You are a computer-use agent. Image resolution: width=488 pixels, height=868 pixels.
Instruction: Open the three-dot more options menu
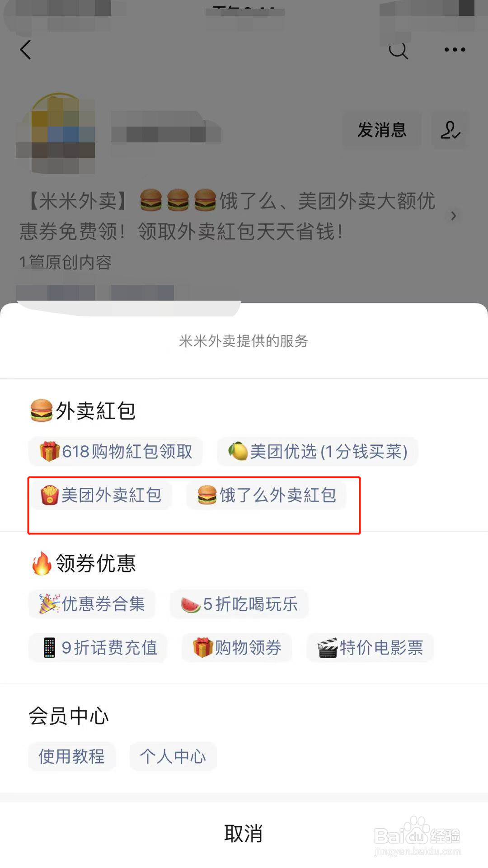pos(455,50)
